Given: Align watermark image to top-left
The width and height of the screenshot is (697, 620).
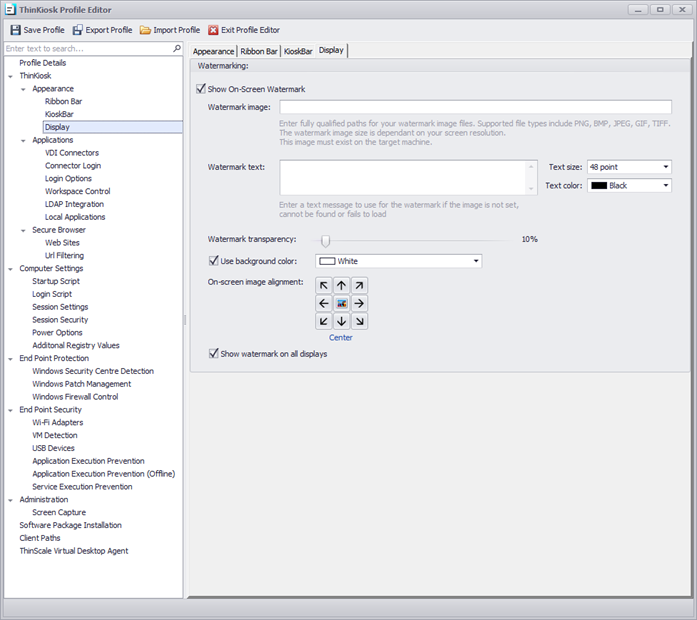Looking at the screenshot, I should coord(324,285).
